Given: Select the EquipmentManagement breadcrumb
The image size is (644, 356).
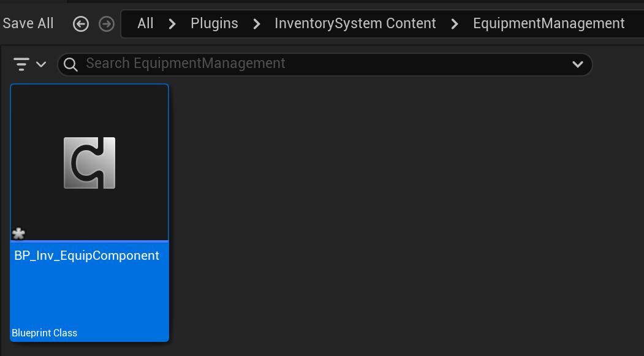Looking at the screenshot, I should click(548, 24).
